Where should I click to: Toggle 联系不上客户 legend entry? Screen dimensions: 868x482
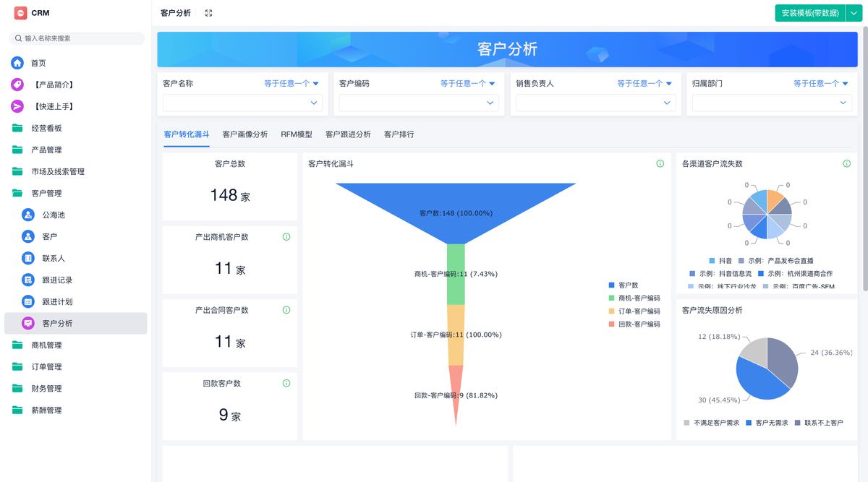pos(819,423)
